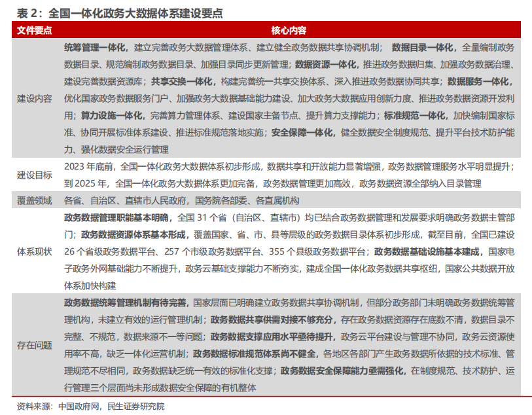Click bold text 政务数据标准规范体系尚不健全
Screen dimensions: 532x415
pos(254,353)
